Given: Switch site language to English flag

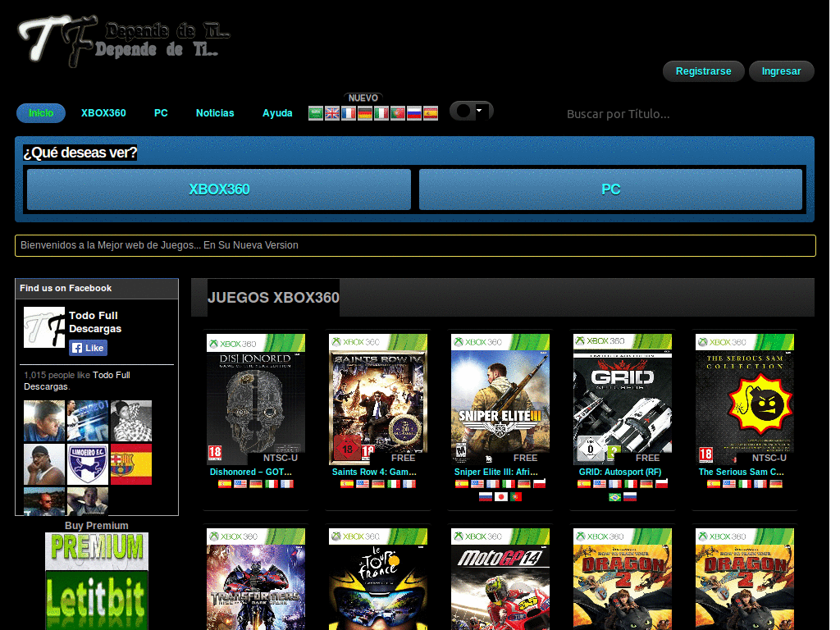Looking at the screenshot, I should pyautogui.click(x=332, y=113).
